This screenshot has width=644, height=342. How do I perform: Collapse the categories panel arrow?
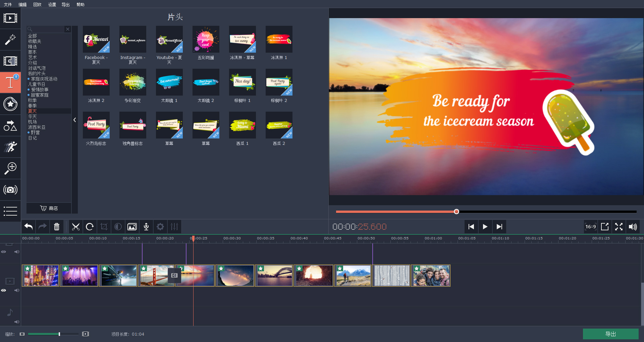(74, 120)
